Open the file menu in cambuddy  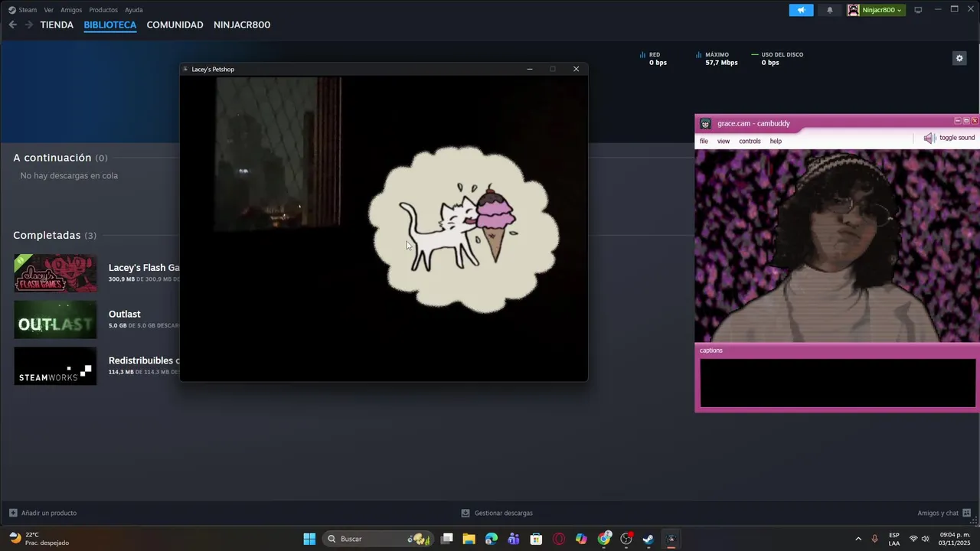[x=704, y=141]
